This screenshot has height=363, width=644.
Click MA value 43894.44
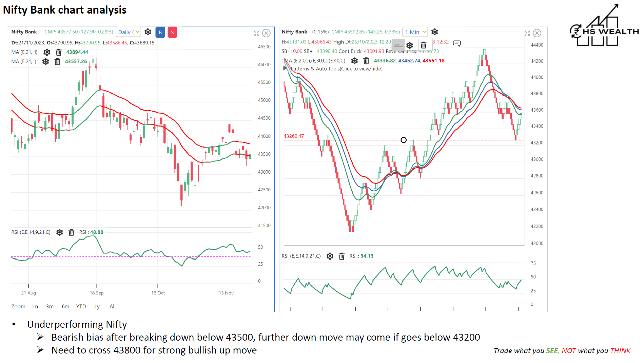point(77,52)
